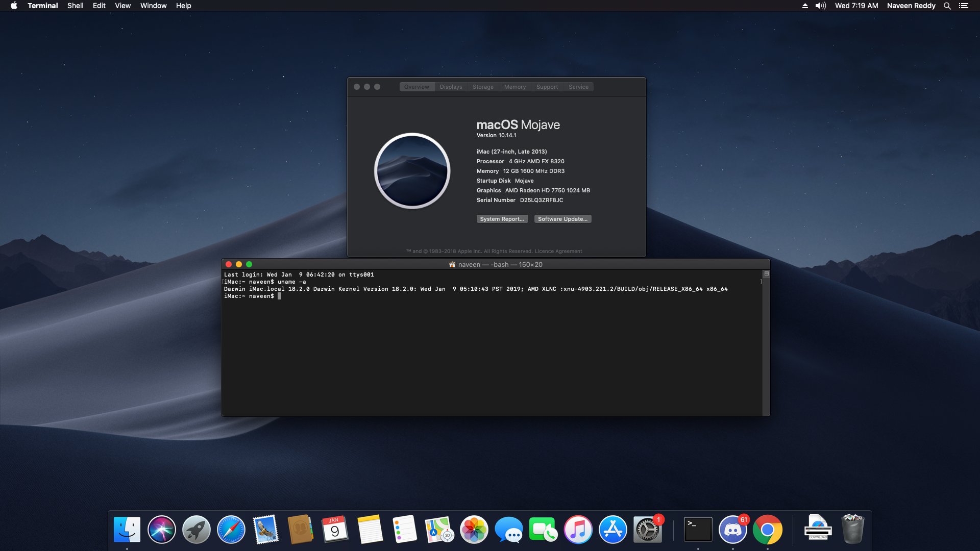Open Safari compass icon in dock
The image size is (980, 551).
point(231,530)
